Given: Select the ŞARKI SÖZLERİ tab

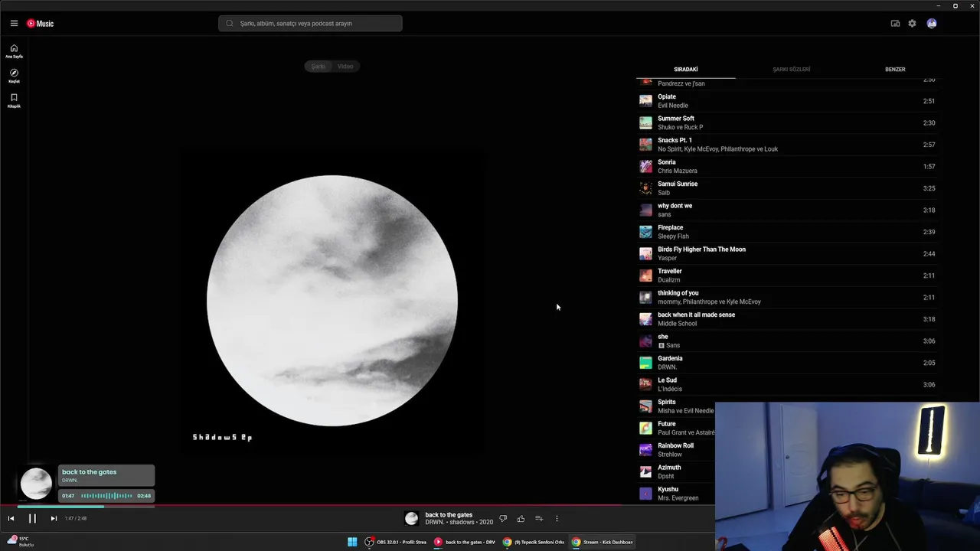Looking at the screenshot, I should [x=791, y=70].
